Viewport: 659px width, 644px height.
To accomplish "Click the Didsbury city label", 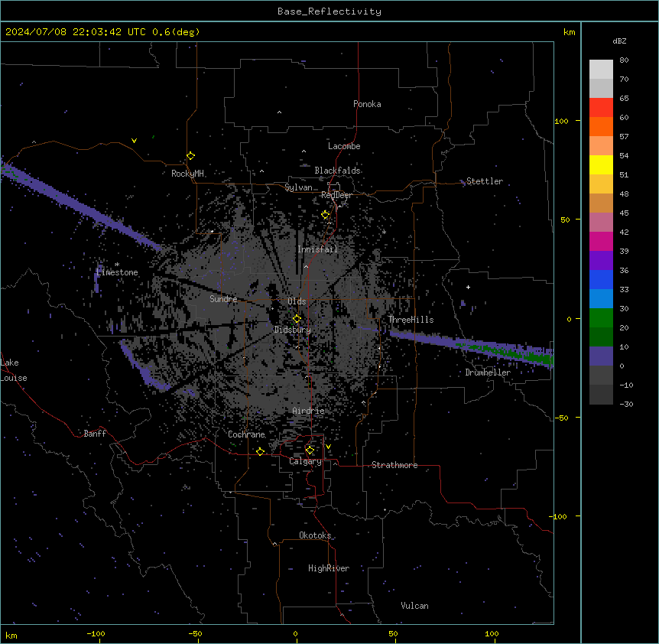I will pos(293,330).
